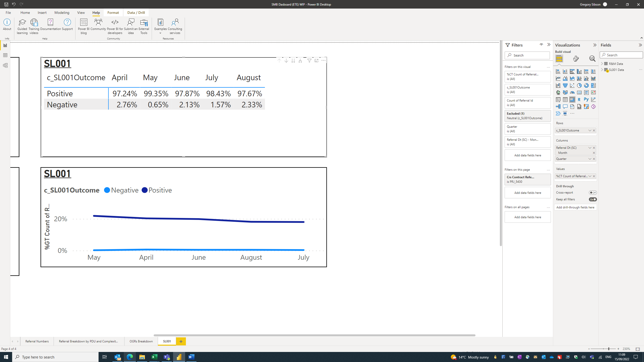Select the Map visualization icon
Screen dimensions: 644x362
pyautogui.click(x=558, y=93)
